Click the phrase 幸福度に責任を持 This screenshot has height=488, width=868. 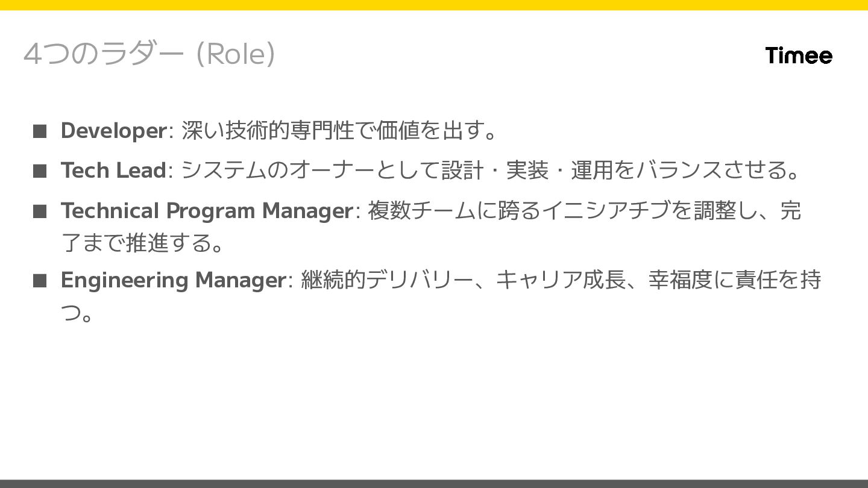734,280
